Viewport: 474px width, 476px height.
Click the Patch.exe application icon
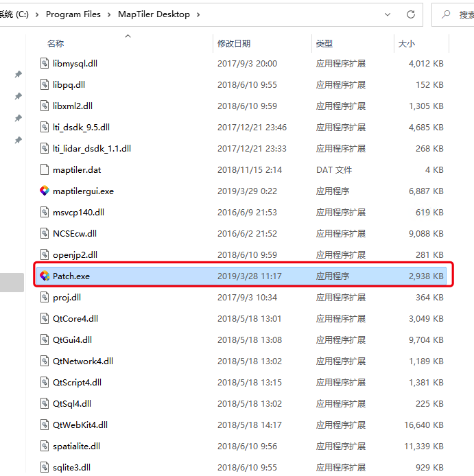pyautogui.click(x=45, y=276)
